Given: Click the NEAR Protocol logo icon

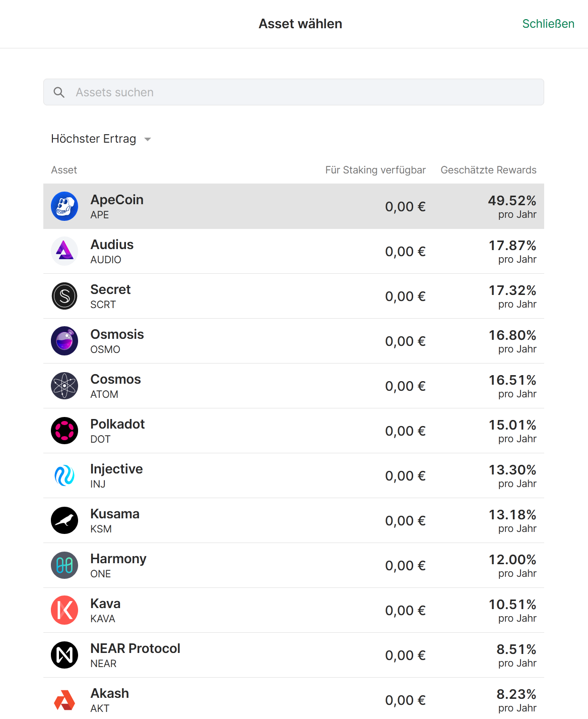Looking at the screenshot, I should tap(64, 655).
